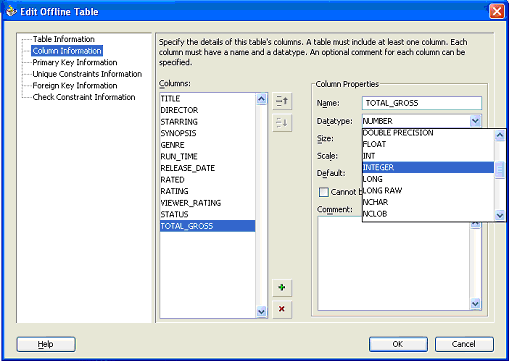This screenshot has height=361, width=509.
Task: Move selected column down with arrow icon
Action: pyautogui.click(x=282, y=123)
